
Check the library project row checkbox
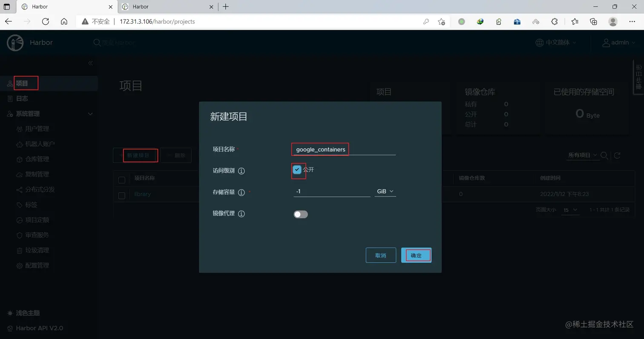122,195
